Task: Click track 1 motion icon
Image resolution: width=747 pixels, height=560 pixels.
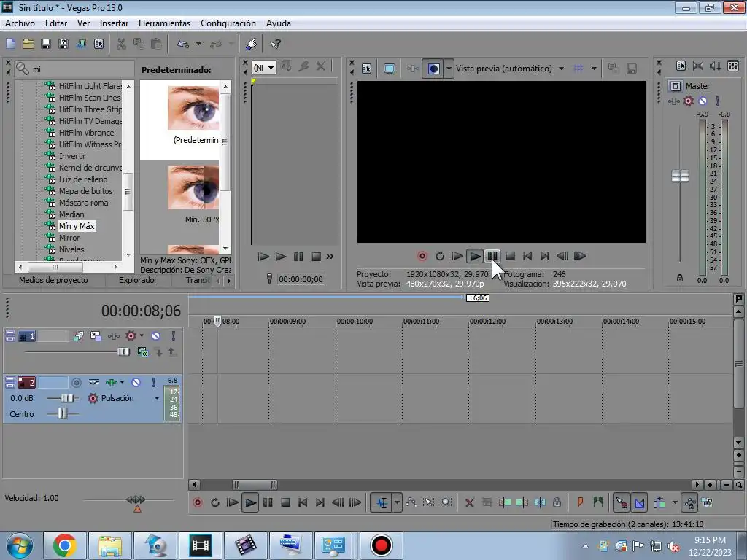Action: [x=96, y=335]
